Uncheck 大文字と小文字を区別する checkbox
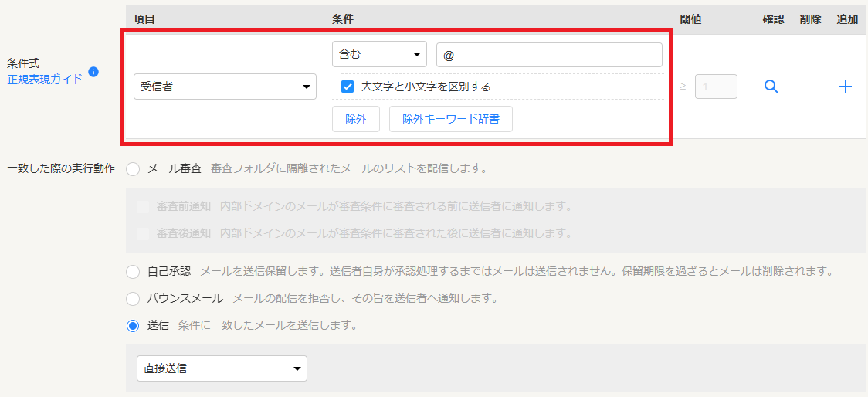Image resolution: width=868 pixels, height=397 pixels. (348, 87)
